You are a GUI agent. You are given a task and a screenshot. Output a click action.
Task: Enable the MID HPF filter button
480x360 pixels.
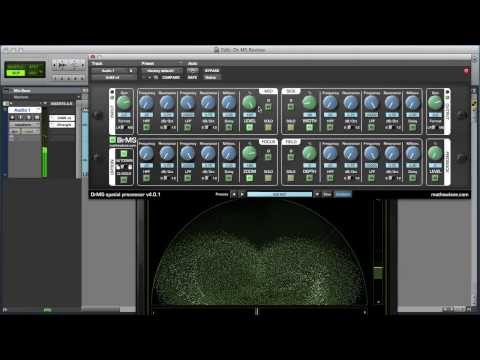(146, 127)
